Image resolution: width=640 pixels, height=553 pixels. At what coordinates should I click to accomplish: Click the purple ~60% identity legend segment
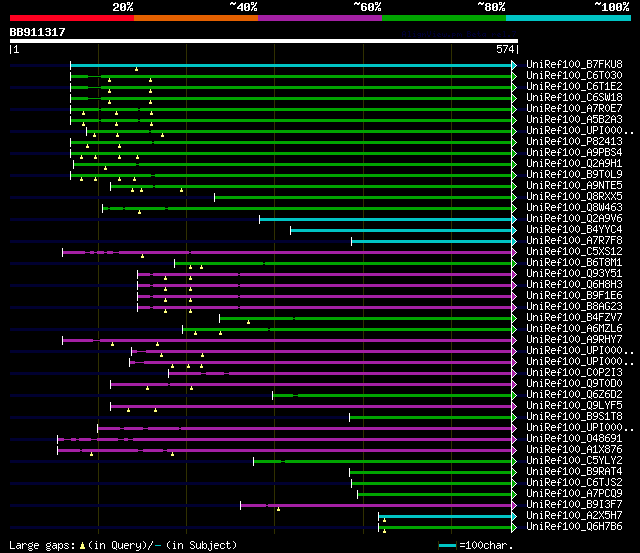click(x=320, y=18)
